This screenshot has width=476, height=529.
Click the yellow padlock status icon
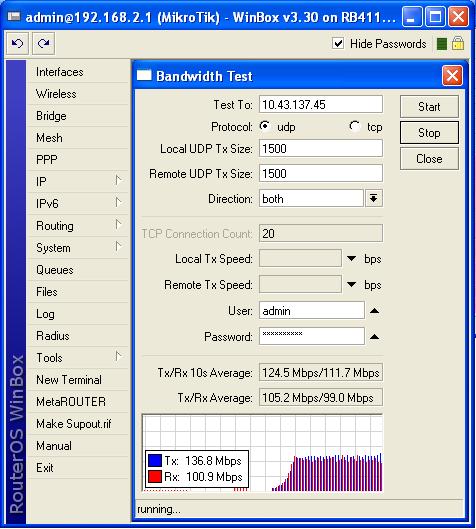coord(458,44)
